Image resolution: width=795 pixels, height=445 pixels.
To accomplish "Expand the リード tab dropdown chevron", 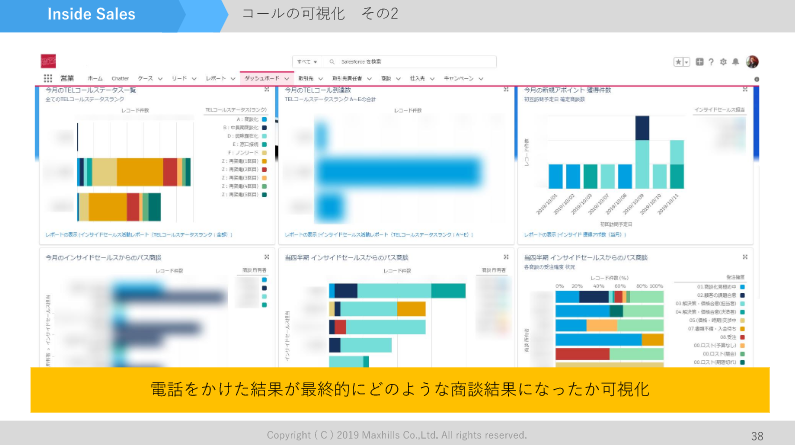I will point(193,78).
